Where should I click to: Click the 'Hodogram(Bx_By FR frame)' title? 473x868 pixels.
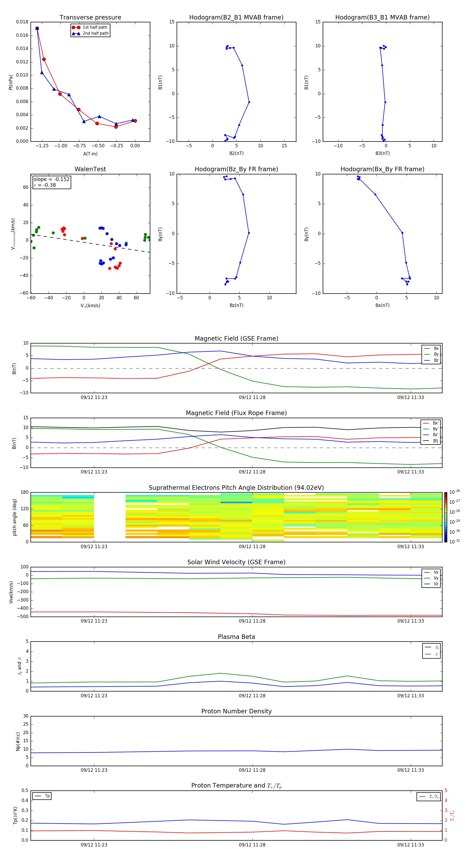[x=382, y=169]
